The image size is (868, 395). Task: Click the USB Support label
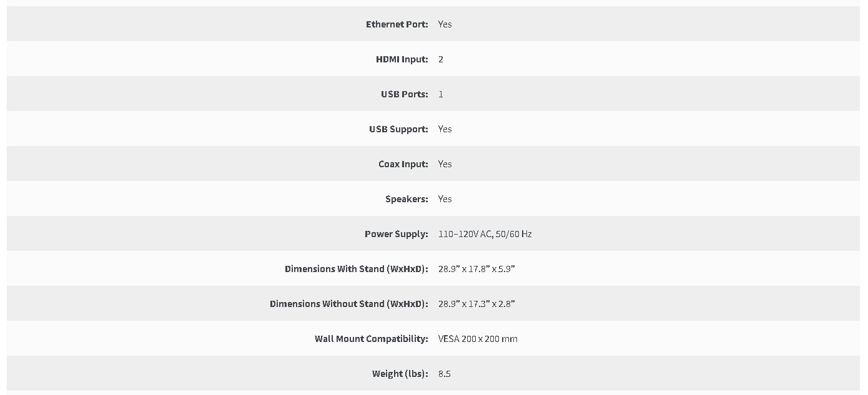(x=399, y=129)
